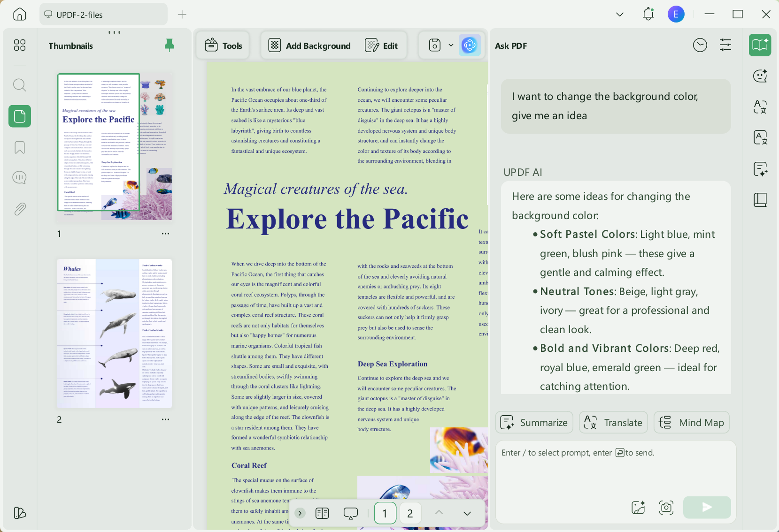Open the Comments panel icon
This screenshot has width=779, height=532.
20,177
